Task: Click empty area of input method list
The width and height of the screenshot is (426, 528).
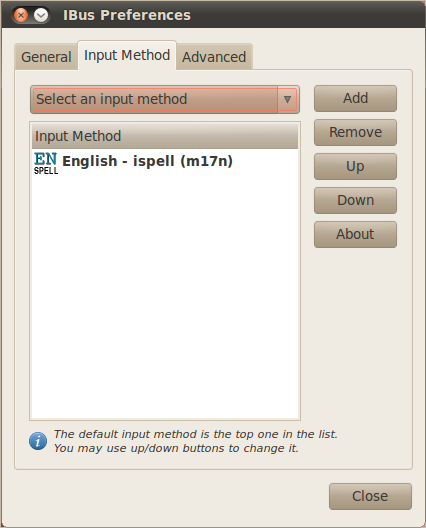Action: tap(165, 296)
